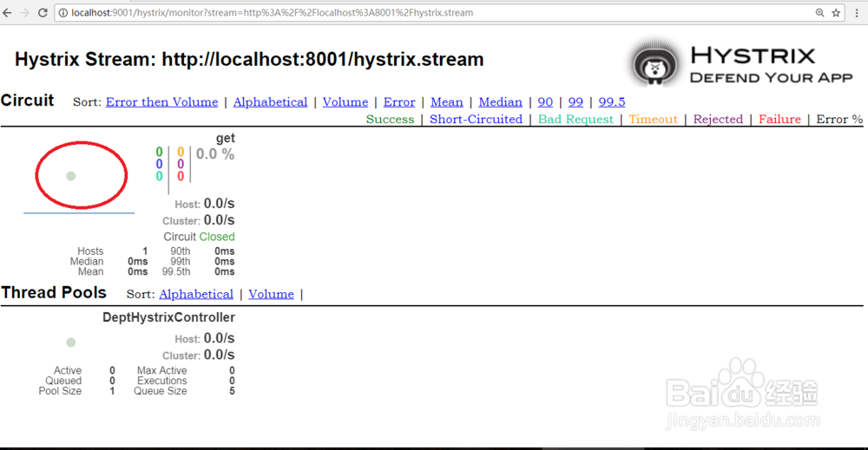Click the 'Rejected' legend label
The image size is (868, 450).
pos(718,120)
